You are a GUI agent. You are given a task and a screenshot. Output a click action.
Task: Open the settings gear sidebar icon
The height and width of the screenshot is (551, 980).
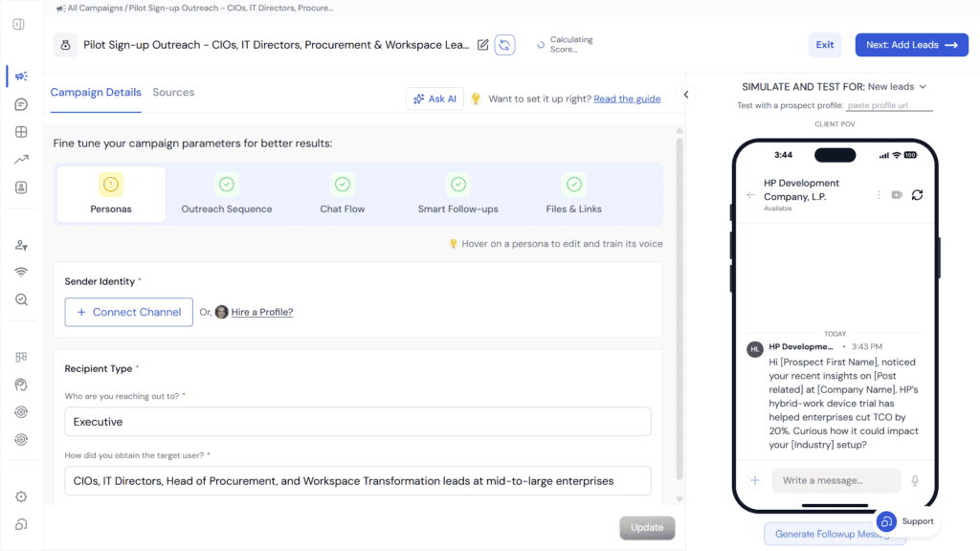coord(21,496)
